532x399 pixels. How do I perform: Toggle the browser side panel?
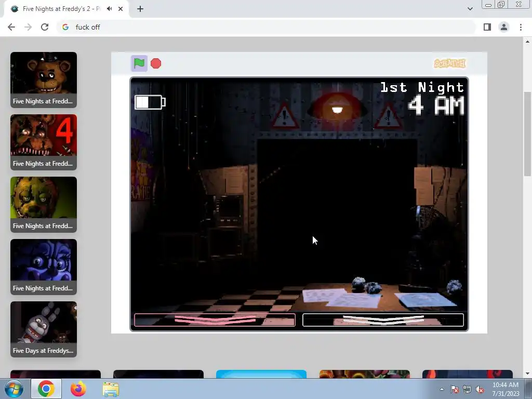point(487,27)
